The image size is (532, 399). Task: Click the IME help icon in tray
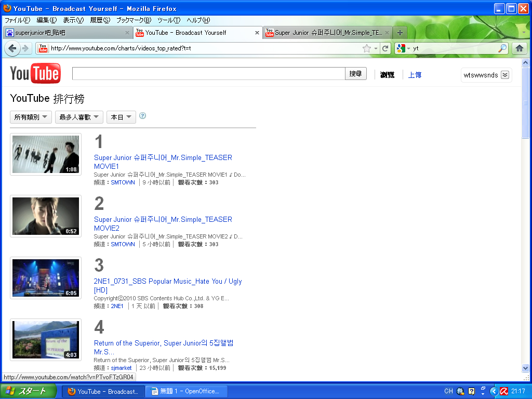pyautogui.click(x=472, y=391)
